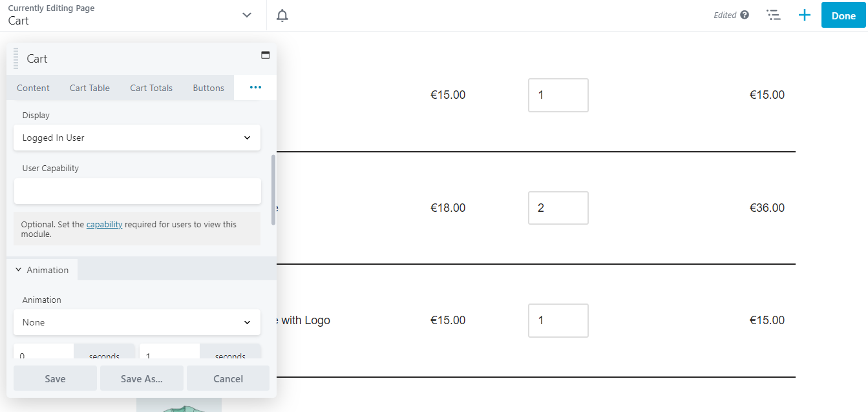The width and height of the screenshot is (868, 412).
Task: Cancel the Cart module changes
Action: click(x=228, y=378)
